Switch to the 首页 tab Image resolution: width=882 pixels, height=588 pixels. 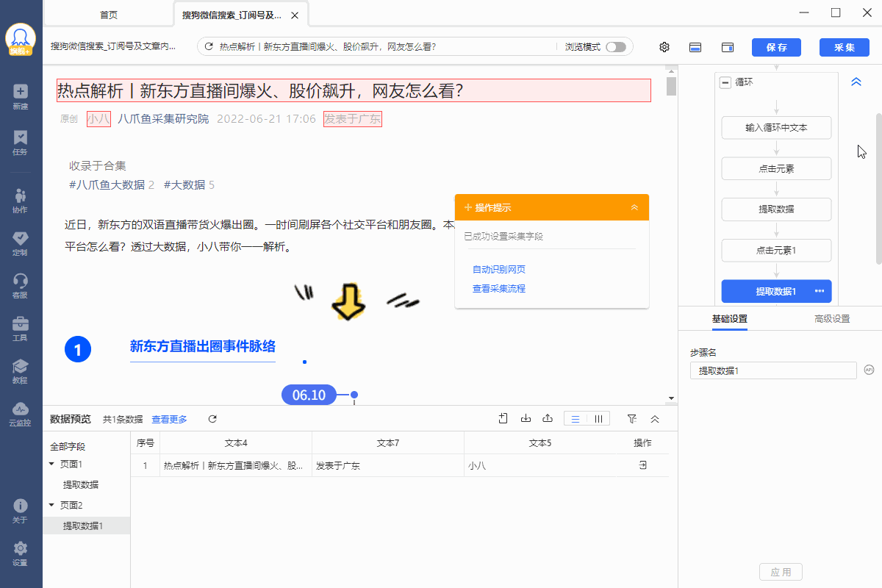[108, 15]
